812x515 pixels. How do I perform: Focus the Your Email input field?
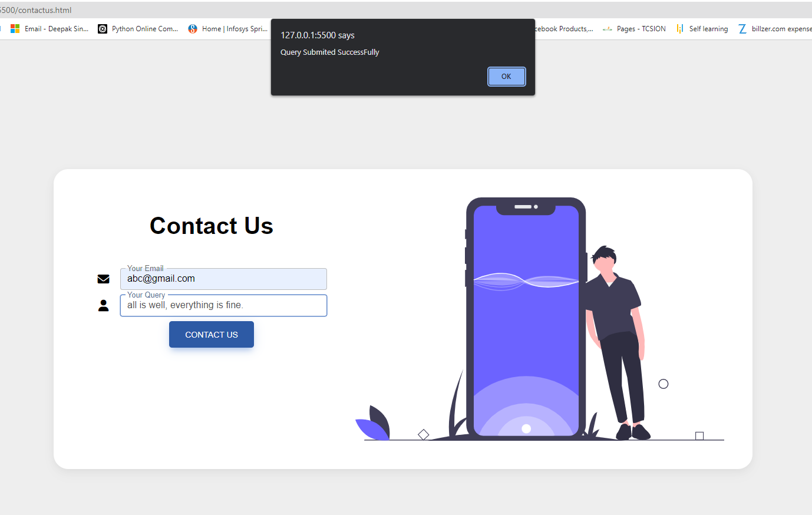click(x=223, y=279)
